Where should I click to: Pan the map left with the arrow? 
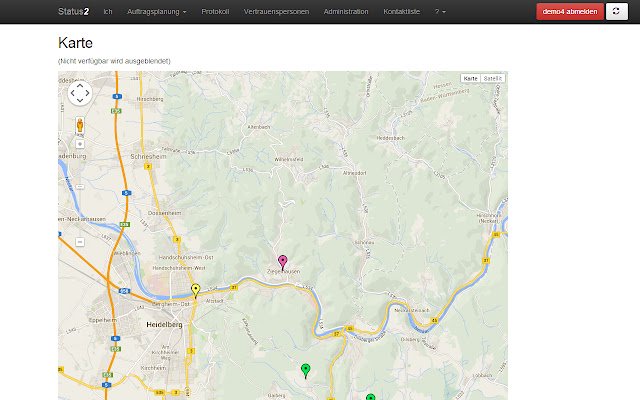(x=73, y=93)
